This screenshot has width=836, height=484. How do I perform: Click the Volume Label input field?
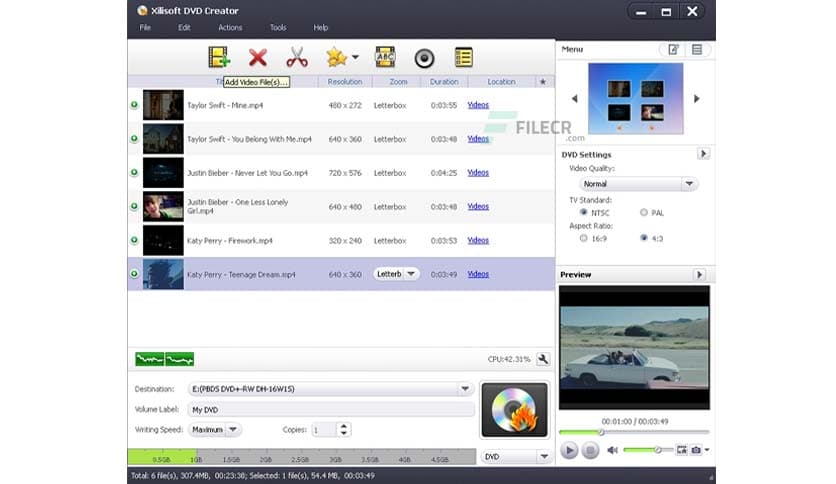(x=331, y=409)
